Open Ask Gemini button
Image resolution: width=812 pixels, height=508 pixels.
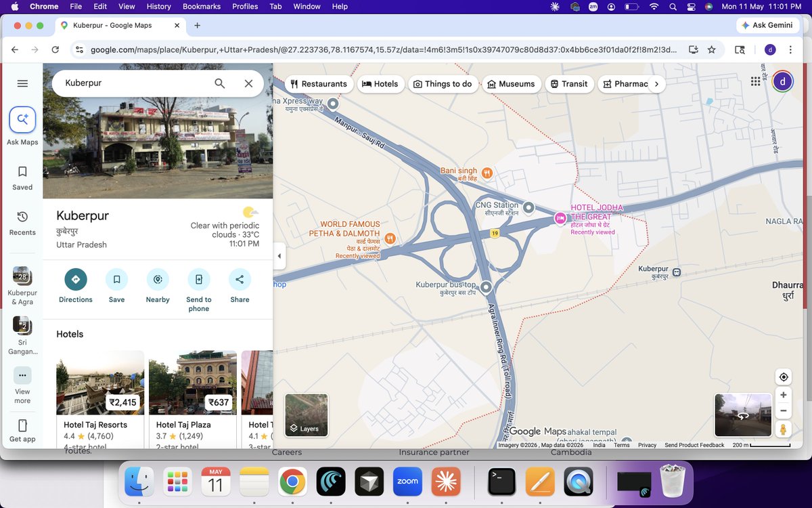[767, 25]
